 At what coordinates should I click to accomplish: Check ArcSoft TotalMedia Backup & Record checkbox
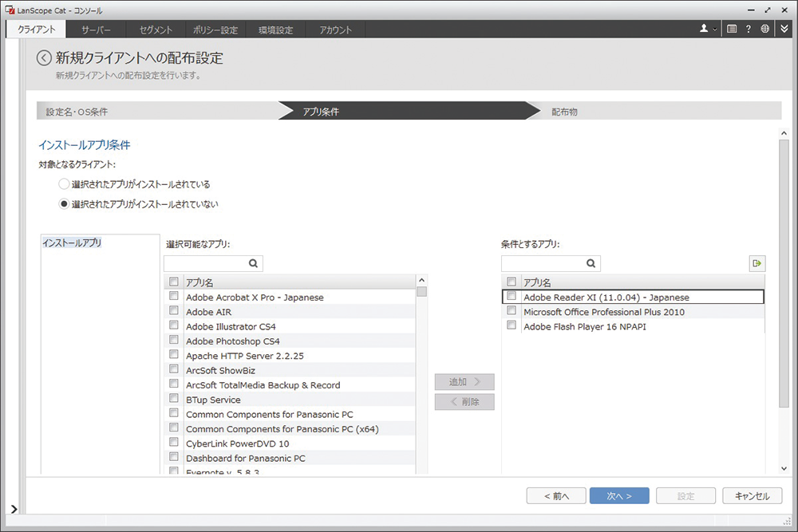[174, 384]
